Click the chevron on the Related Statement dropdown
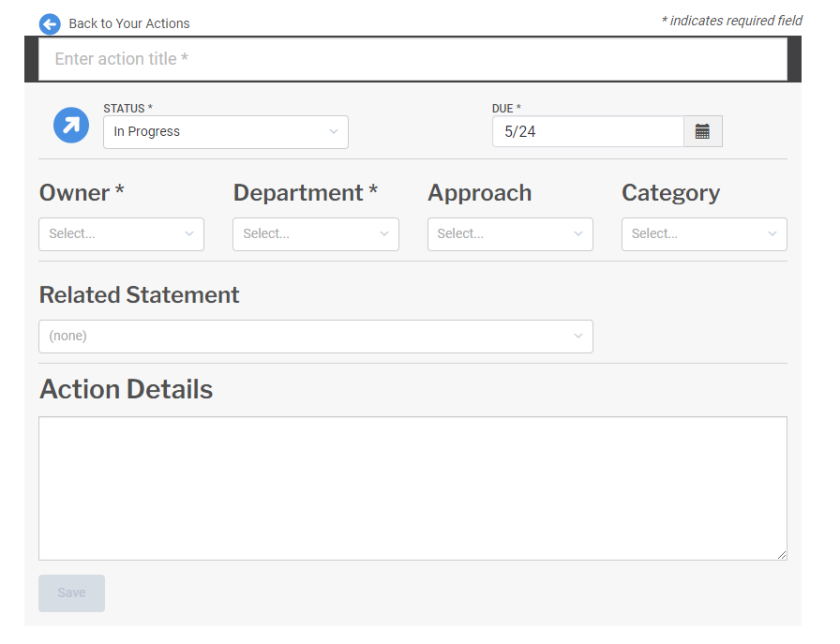The image size is (840, 644). pos(578,336)
